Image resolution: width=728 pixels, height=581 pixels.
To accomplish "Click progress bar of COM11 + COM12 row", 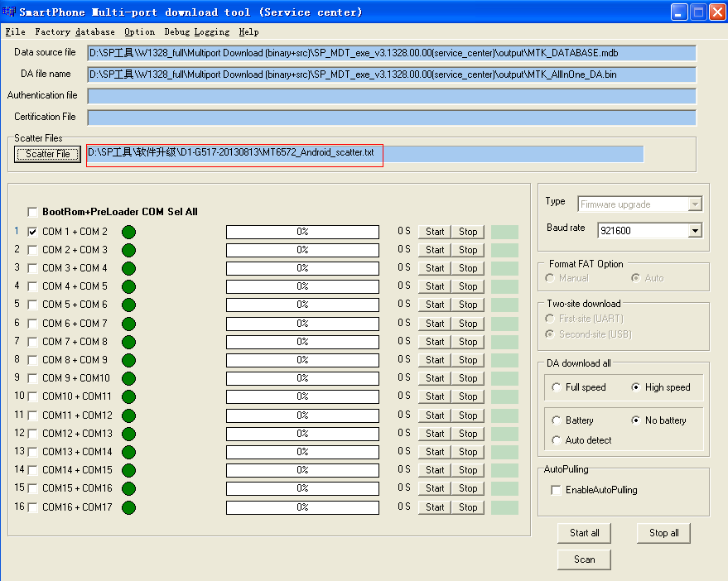I will pos(302,415).
